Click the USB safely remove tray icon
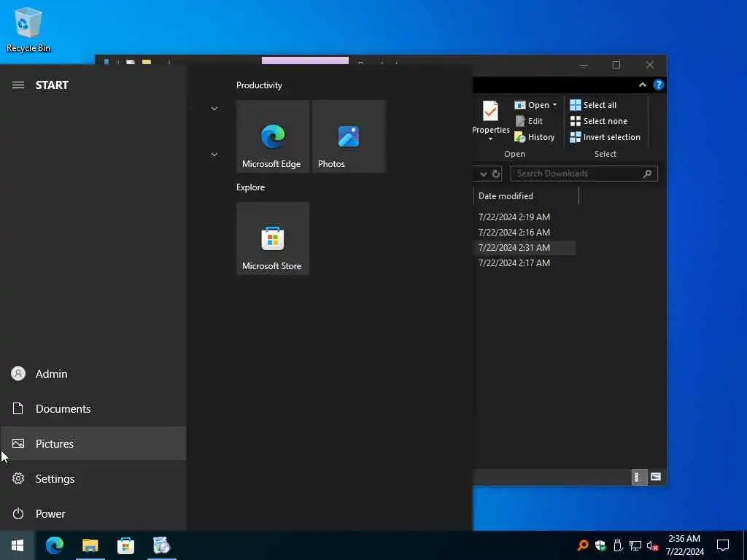Viewport: 747px width, 560px height. [x=618, y=545]
